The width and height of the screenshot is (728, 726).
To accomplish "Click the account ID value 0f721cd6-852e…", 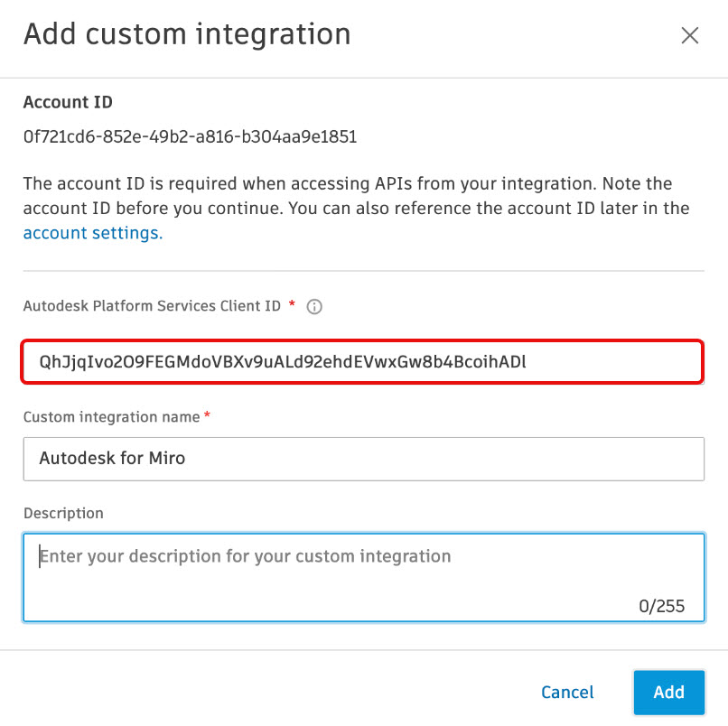I will pos(190,137).
